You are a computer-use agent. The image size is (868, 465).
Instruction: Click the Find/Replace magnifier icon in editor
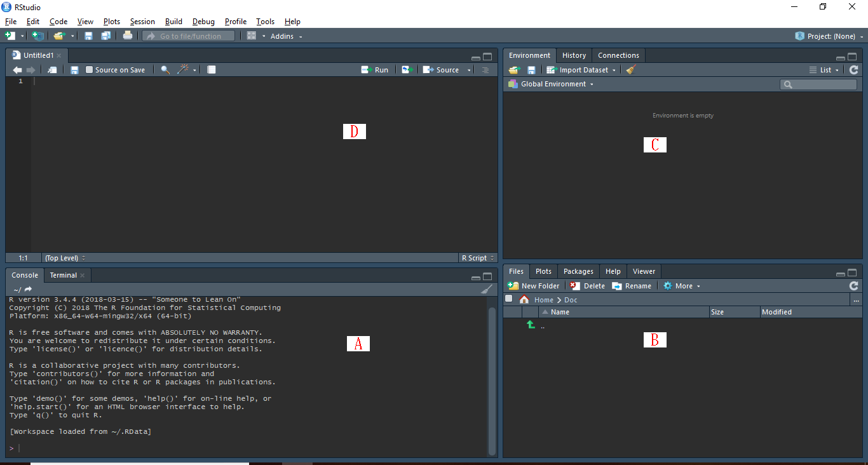coord(165,70)
